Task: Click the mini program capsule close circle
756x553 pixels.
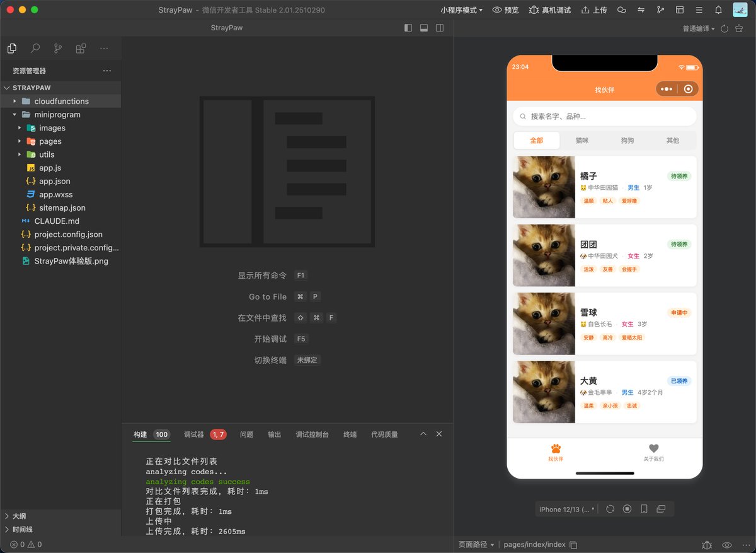Action: point(689,89)
